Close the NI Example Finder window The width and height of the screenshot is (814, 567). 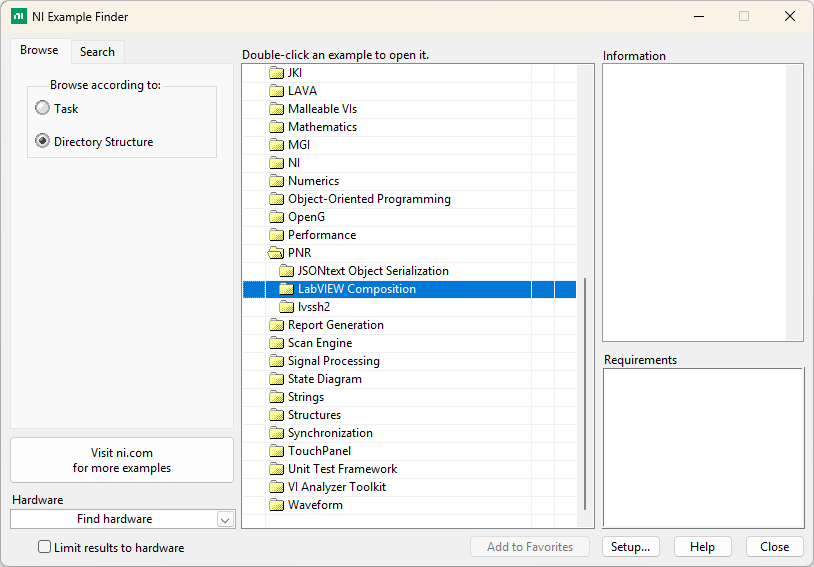point(790,16)
